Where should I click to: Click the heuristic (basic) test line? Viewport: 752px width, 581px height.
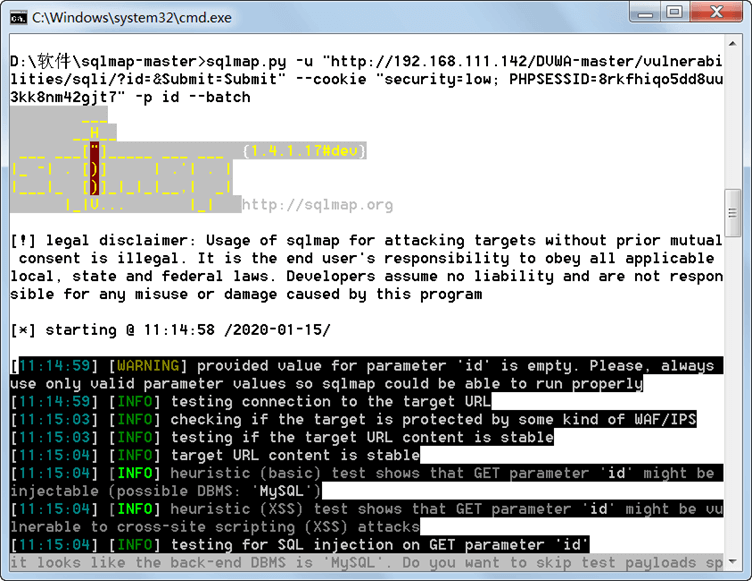tap(366, 482)
